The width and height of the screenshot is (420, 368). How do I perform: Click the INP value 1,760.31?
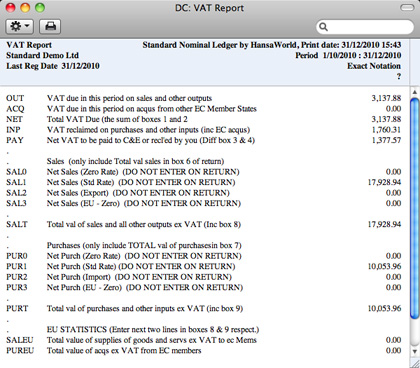(386, 130)
